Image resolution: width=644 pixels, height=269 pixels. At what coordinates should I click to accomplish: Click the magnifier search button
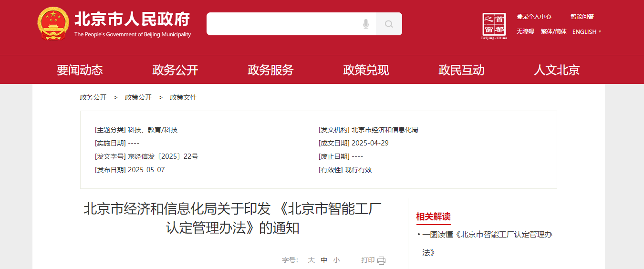click(389, 24)
